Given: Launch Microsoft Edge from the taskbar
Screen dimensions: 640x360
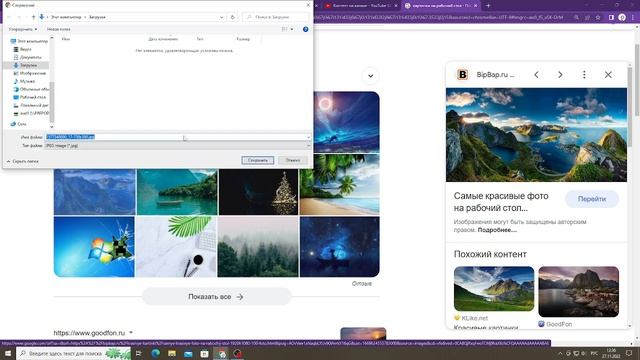Looking at the screenshot, I should coord(156,353).
